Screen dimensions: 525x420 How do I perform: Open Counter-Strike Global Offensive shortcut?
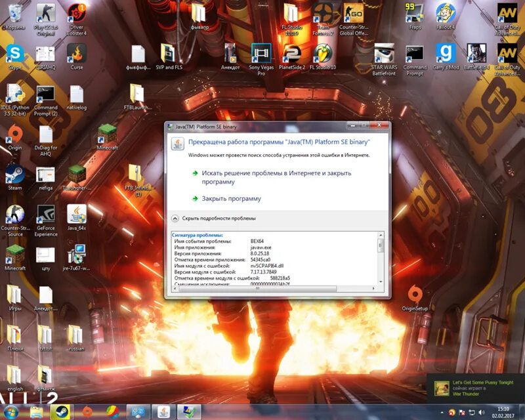[x=354, y=20]
